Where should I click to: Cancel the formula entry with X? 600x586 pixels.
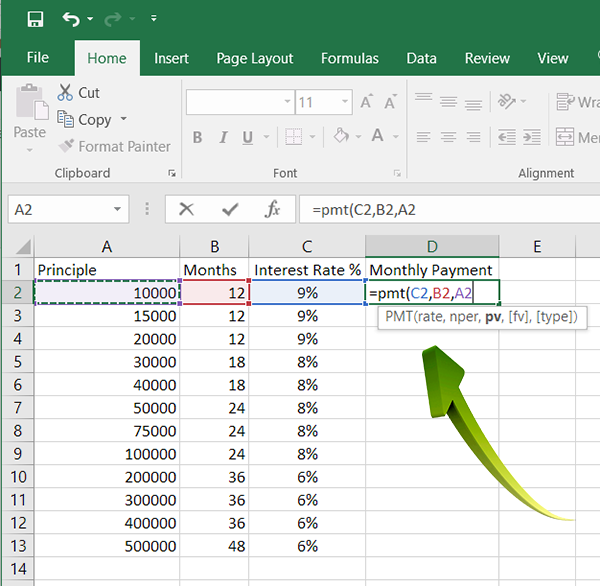[186, 209]
